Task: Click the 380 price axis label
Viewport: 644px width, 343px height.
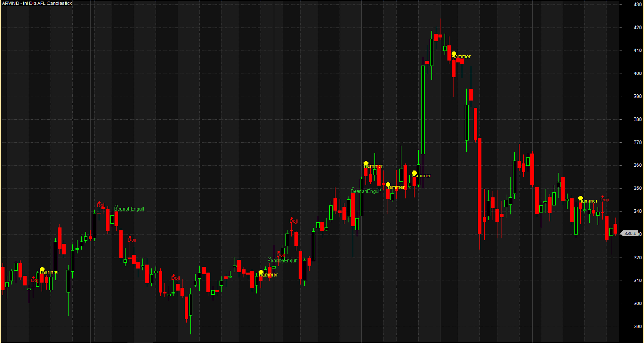Action: (x=638, y=119)
